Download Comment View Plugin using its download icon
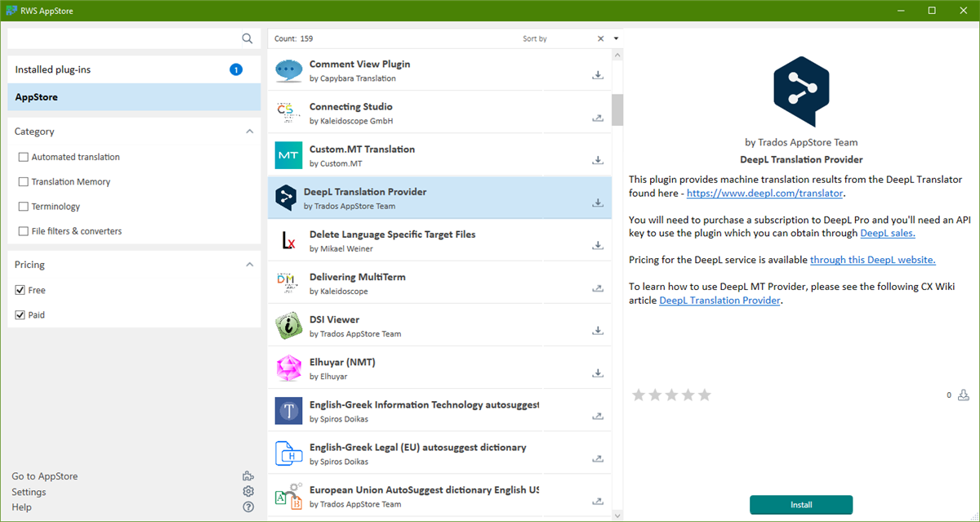The width and height of the screenshot is (980, 522). tap(597, 74)
